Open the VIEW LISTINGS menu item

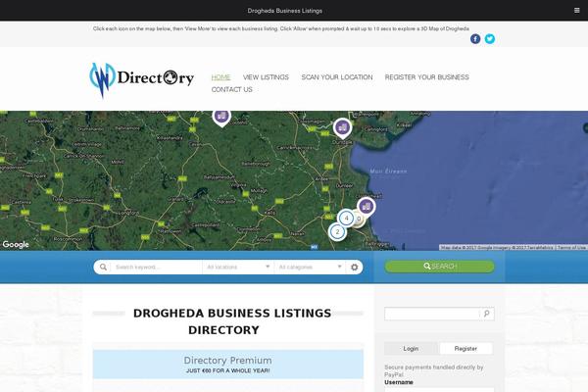[266, 77]
